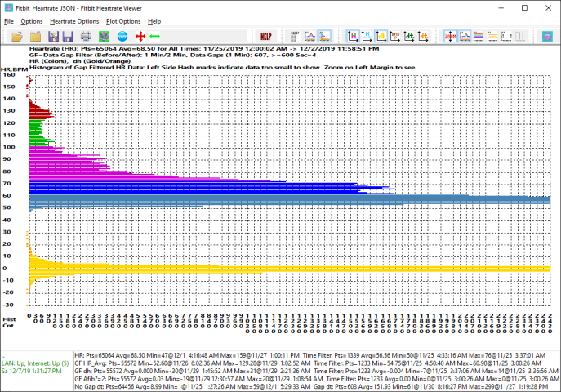Screen dimensions: 561x392
Task: Click the 'LAN: Up, Internet: Up (5)' status
Action: pyautogui.click(x=35, y=363)
